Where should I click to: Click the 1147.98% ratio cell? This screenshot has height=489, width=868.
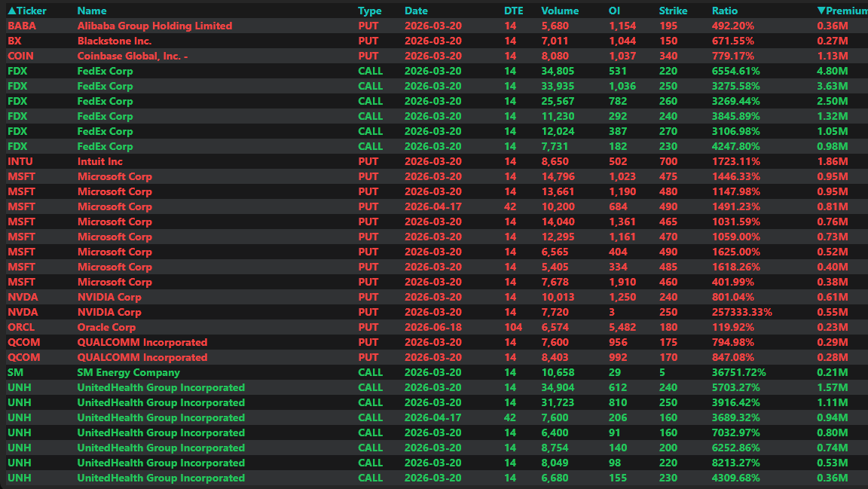(x=735, y=191)
